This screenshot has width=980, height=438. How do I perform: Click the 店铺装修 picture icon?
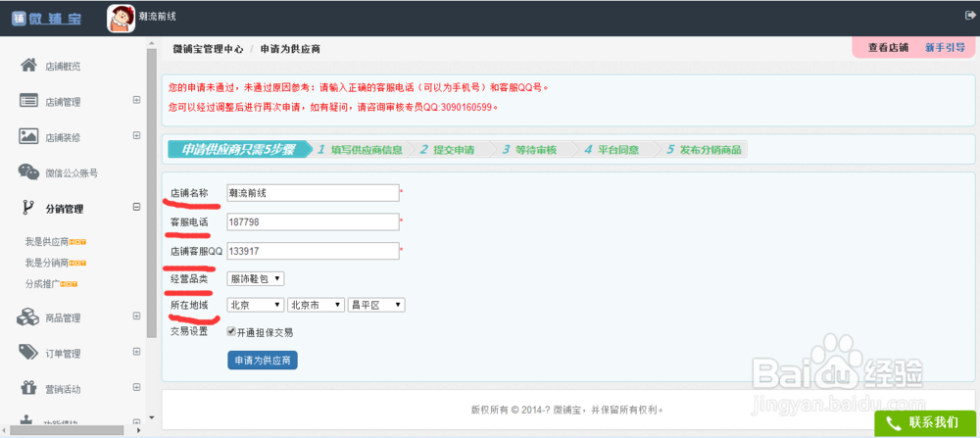[28, 136]
